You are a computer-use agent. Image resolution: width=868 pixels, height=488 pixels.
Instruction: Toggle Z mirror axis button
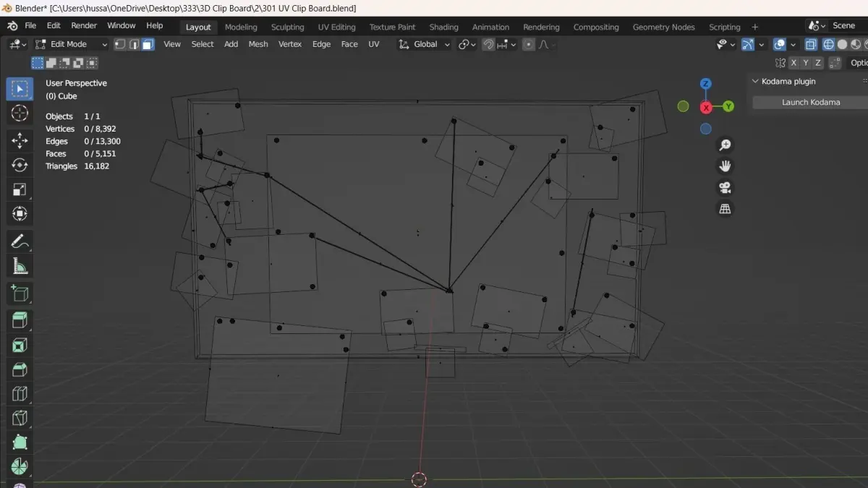click(818, 63)
